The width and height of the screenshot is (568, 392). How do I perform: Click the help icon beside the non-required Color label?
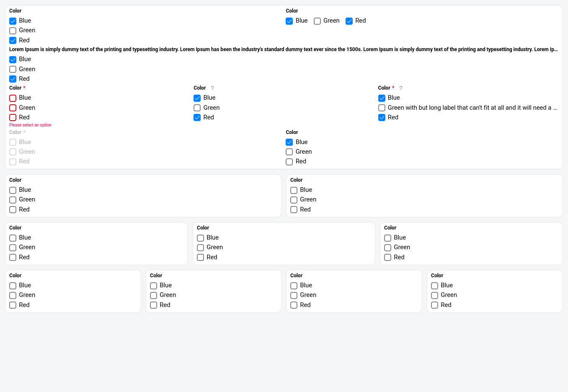click(x=212, y=88)
